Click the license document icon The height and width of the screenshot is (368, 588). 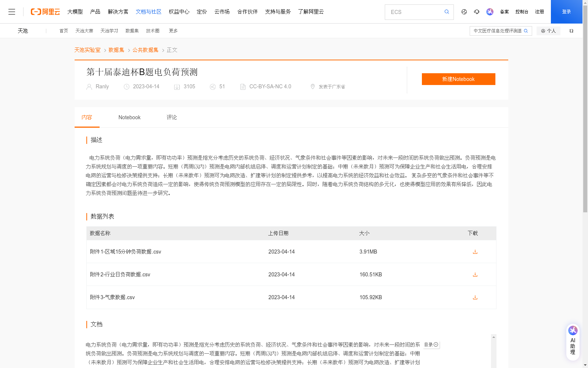pyautogui.click(x=243, y=87)
